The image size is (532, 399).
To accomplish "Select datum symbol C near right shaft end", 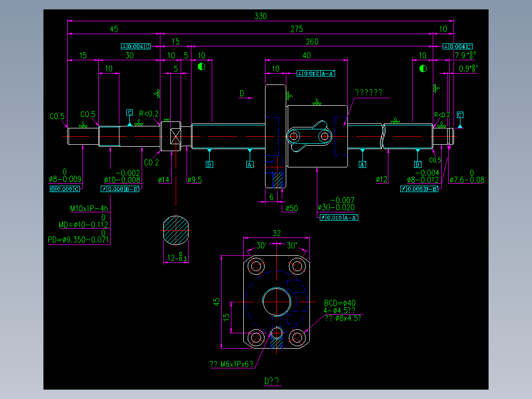I will [x=459, y=115].
